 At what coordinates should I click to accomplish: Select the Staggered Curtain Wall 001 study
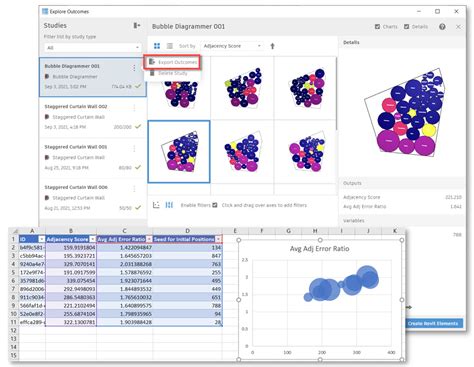pyautogui.click(x=93, y=157)
